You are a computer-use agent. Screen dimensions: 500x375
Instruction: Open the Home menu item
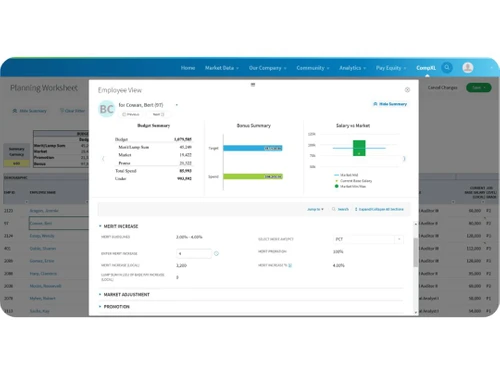click(188, 68)
